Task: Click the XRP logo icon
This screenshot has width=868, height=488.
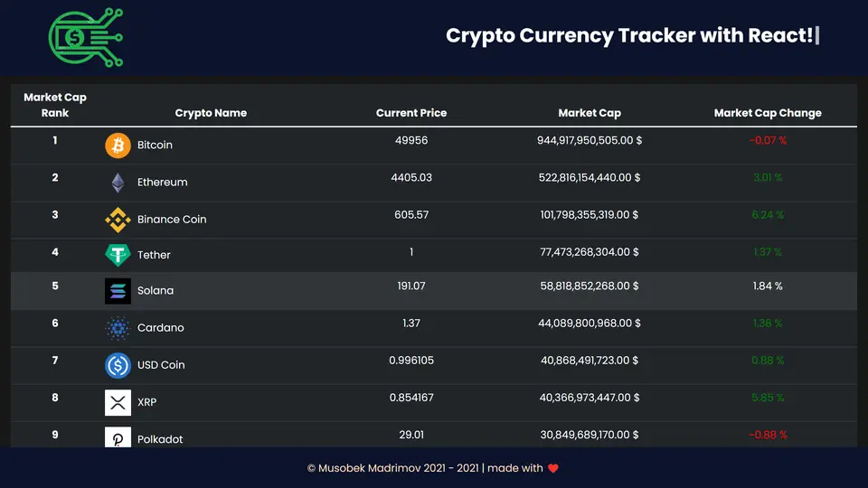Action: click(x=118, y=402)
